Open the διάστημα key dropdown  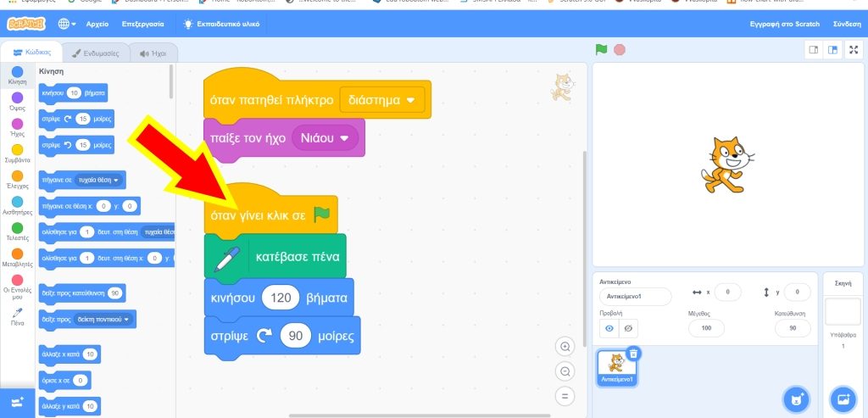pyautogui.click(x=383, y=99)
